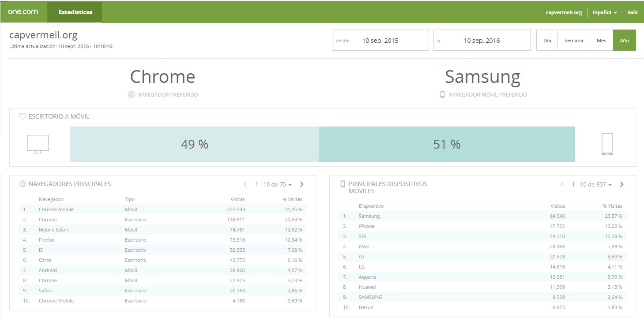
Task: Click the smartphone icon right of the bar
Action: [607, 144]
